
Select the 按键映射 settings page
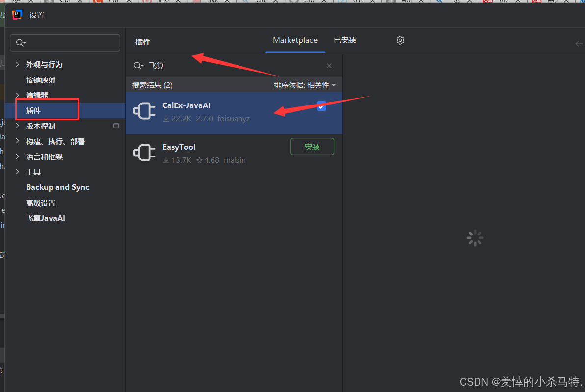[x=41, y=80]
